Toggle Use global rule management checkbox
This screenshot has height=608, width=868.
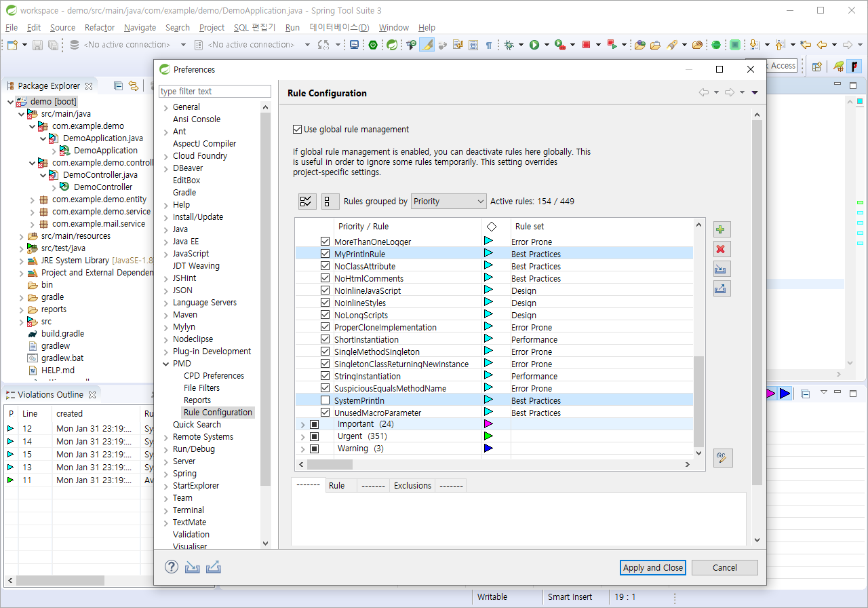click(297, 129)
